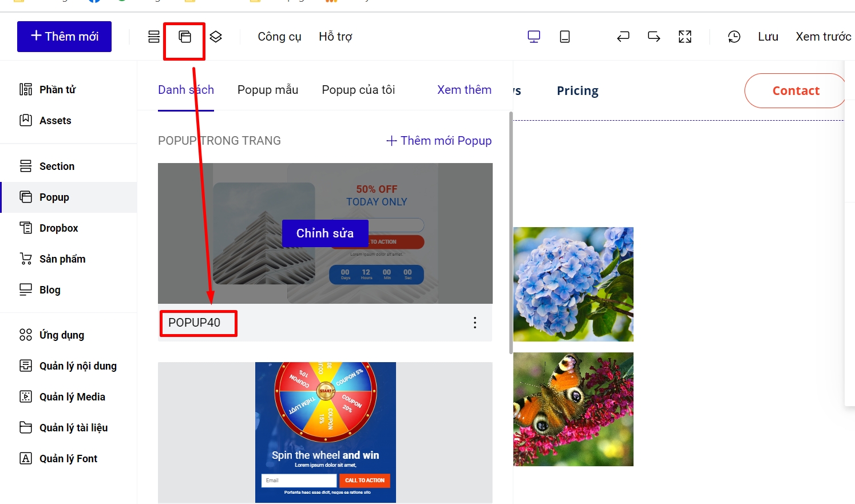The image size is (855, 504).
Task: Select the Spin the wheel popup thumbnail
Action: click(x=325, y=432)
